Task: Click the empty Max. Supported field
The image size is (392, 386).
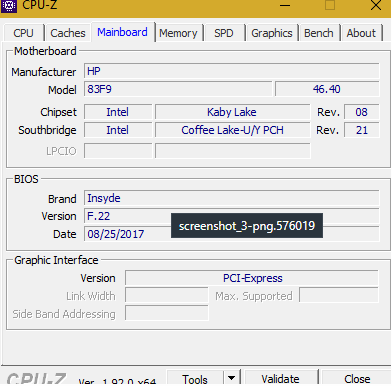Action: coord(339,295)
